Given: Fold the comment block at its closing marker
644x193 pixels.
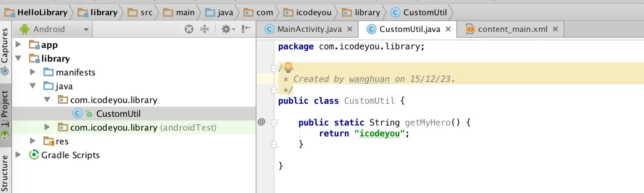Looking at the screenshot, I should tap(274, 90).
